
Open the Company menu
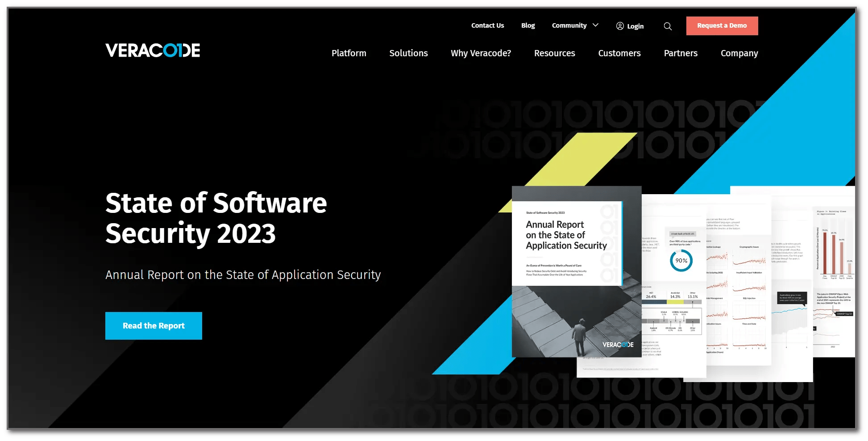[x=739, y=53]
